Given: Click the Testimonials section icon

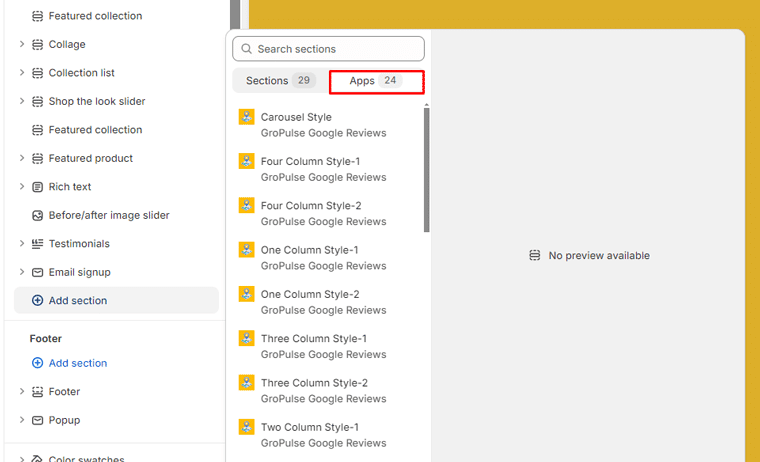Looking at the screenshot, I should point(37,244).
